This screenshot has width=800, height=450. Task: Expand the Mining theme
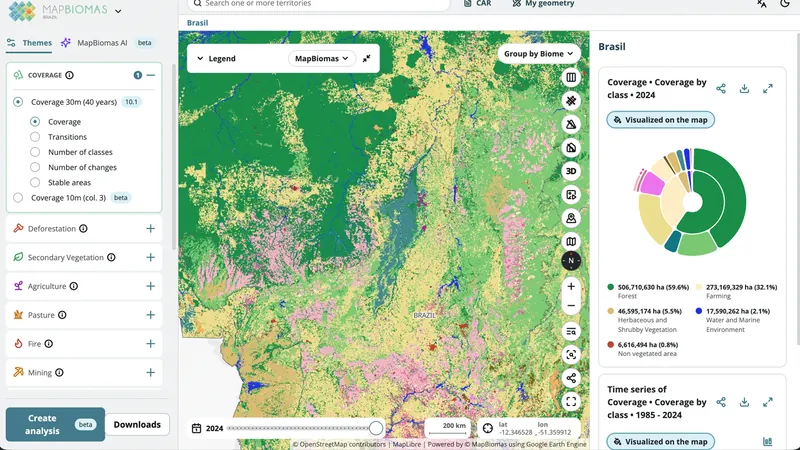tap(151, 373)
